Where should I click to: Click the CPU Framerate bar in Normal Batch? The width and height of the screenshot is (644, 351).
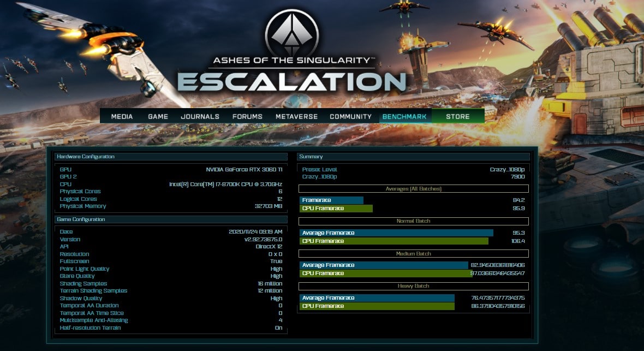click(x=394, y=241)
